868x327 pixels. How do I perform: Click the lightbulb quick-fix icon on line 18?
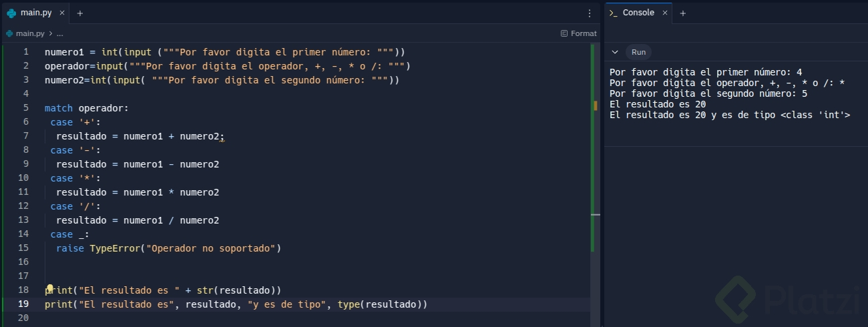49,288
